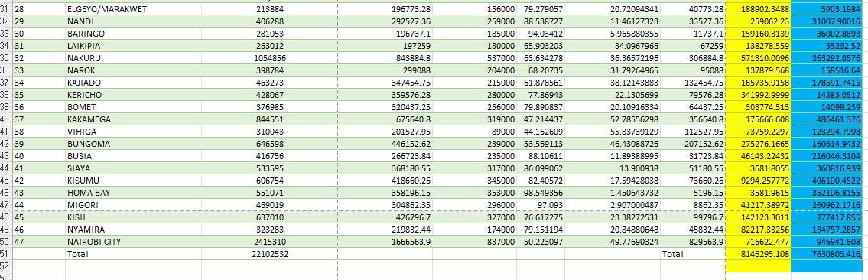Viewport: 868px width, 280px height.
Task: Click Nakuru population value 1054856
Action: (269, 58)
